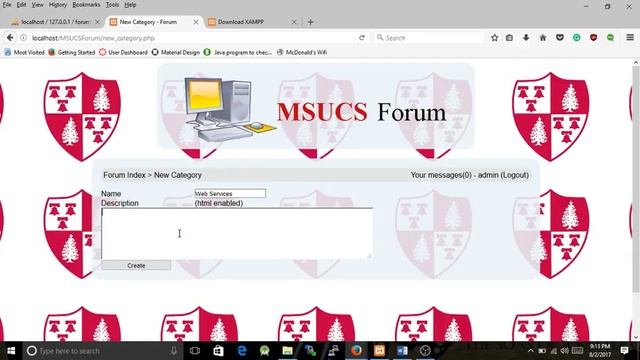The image size is (640, 360).
Task: Open the Java program to chec... bookmark
Action: point(238,52)
